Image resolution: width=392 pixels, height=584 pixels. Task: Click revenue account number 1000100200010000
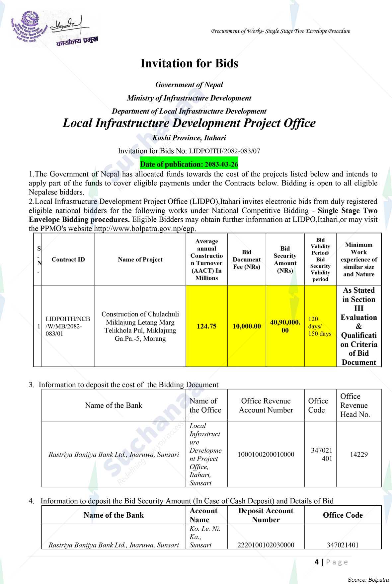(266, 455)
